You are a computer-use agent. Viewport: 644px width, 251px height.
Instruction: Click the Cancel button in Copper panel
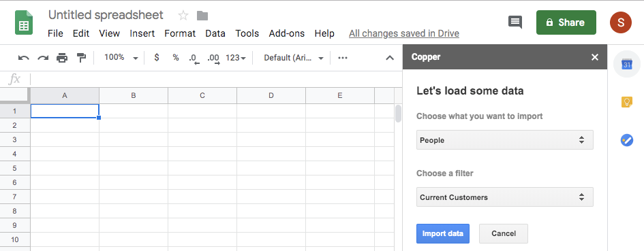point(504,233)
